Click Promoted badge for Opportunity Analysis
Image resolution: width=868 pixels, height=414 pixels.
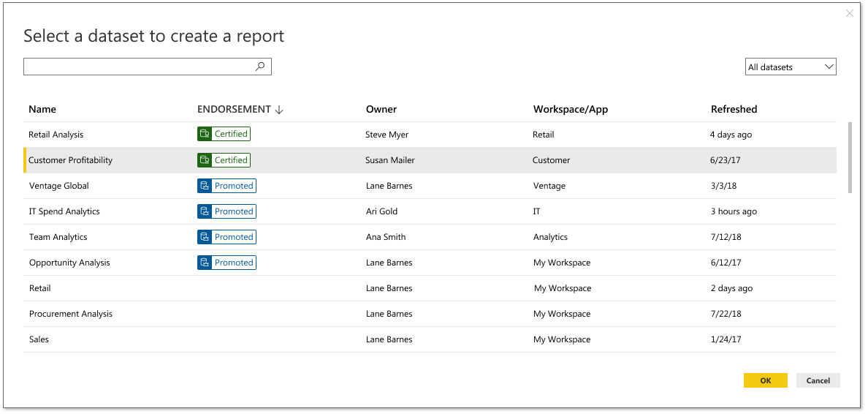(226, 263)
